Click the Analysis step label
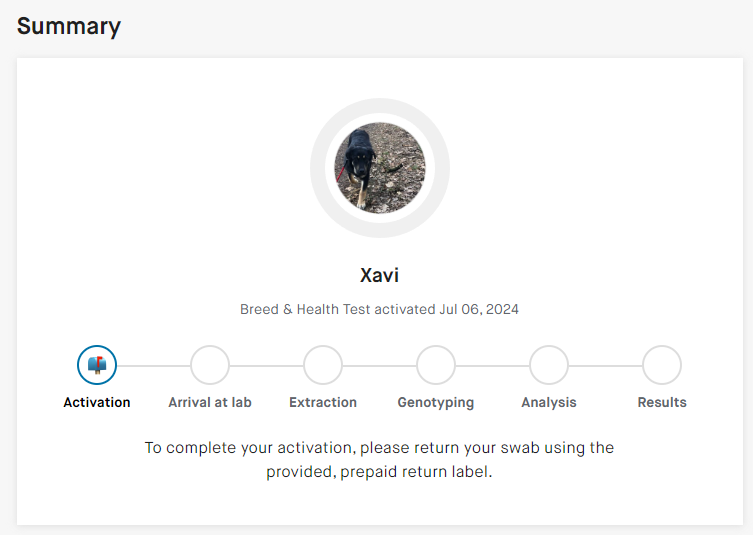The height and width of the screenshot is (535, 753). [x=549, y=402]
